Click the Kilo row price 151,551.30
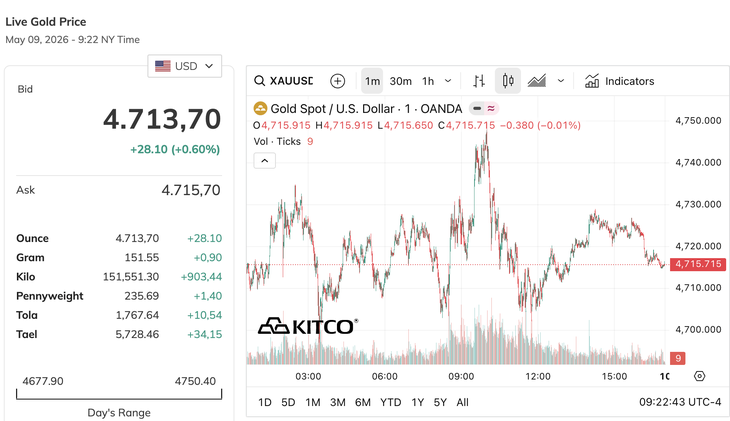The height and width of the screenshot is (421, 730). coord(131,277)
